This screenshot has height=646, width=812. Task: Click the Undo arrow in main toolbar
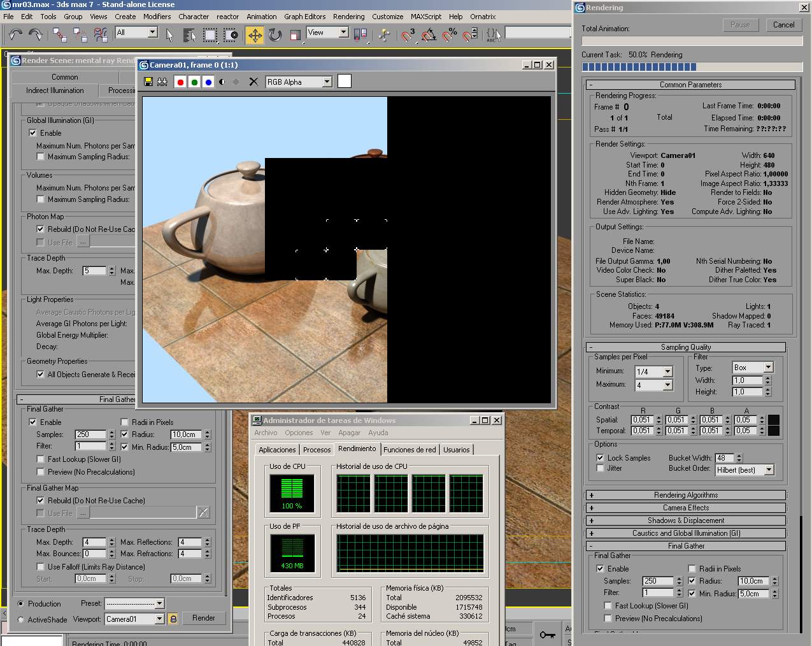(x=15, y=34)
